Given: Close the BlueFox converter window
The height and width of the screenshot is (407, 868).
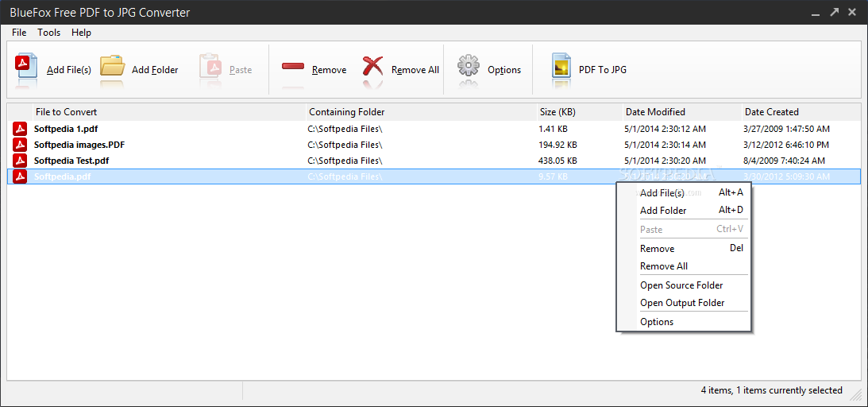Looking at the screenshot, I should coord(852,12).
